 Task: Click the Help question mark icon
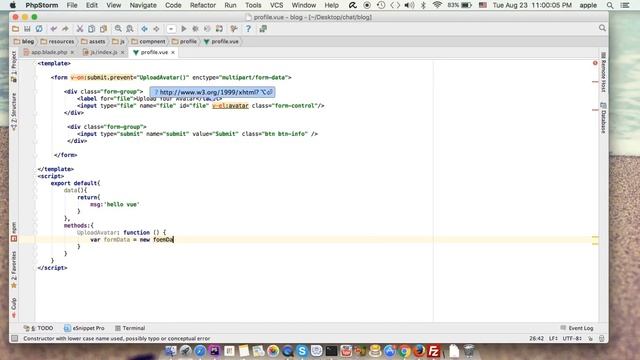pos(248,29)
